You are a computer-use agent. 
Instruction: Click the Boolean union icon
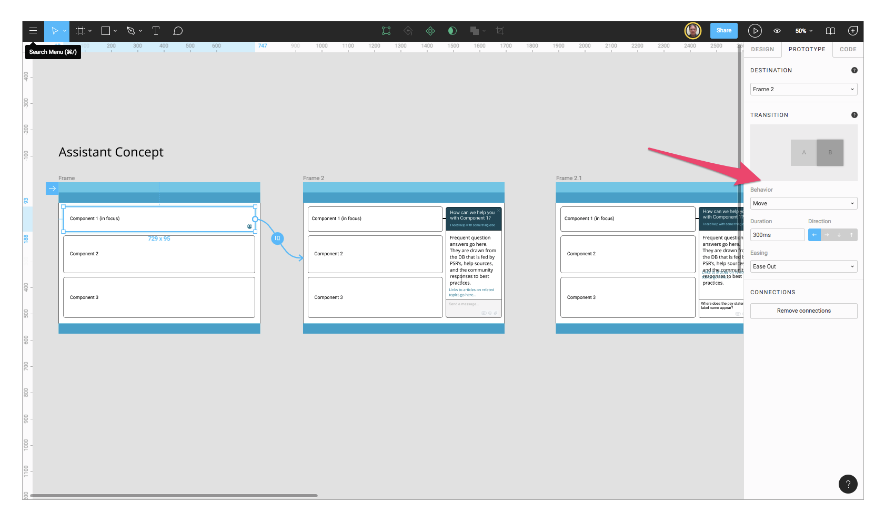click(474, 31)
